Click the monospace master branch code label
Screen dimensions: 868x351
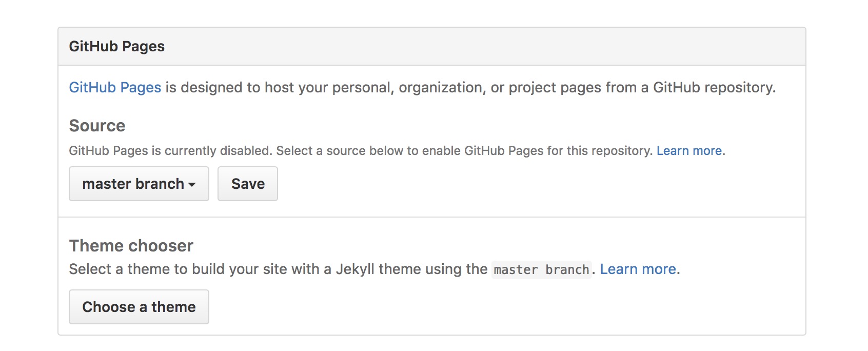click(x=541, y=270)
